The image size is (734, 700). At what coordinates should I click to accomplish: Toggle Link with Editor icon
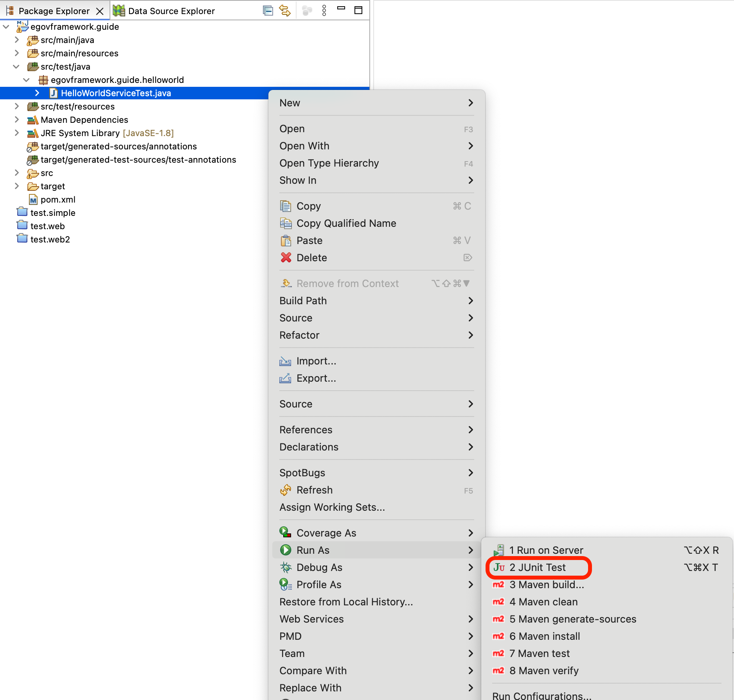(285, 11)
